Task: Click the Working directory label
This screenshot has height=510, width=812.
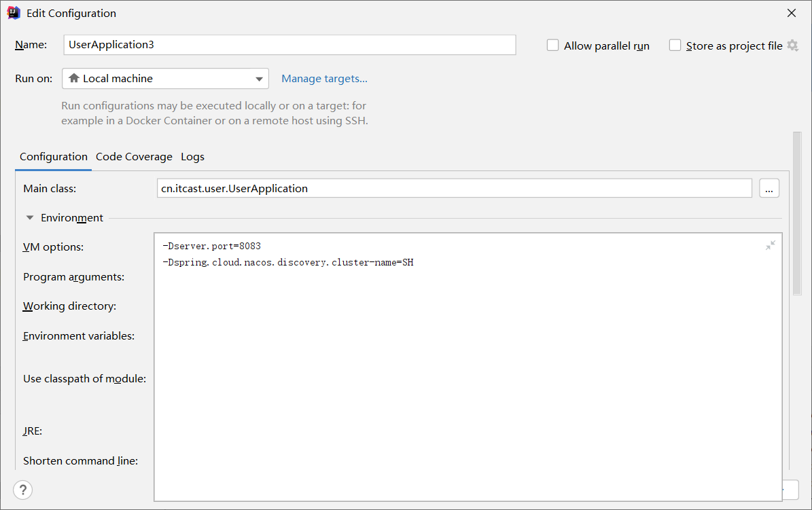Action: pos(69,306)
